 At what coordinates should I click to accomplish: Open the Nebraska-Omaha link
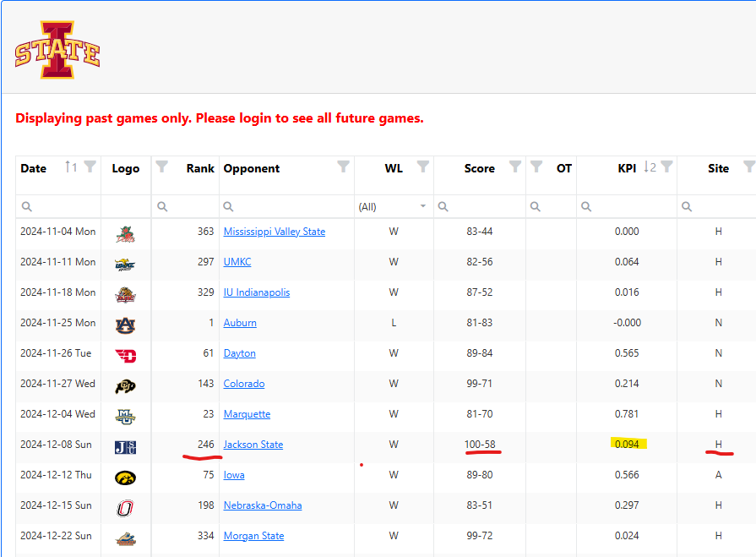click(x=263, y=505)
